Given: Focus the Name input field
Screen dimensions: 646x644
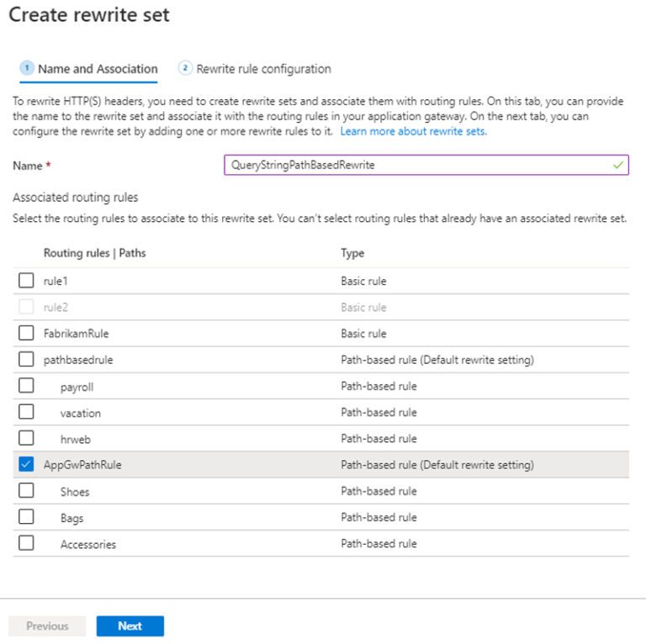Looking at the screenshot, I should [x=426, y=165].
